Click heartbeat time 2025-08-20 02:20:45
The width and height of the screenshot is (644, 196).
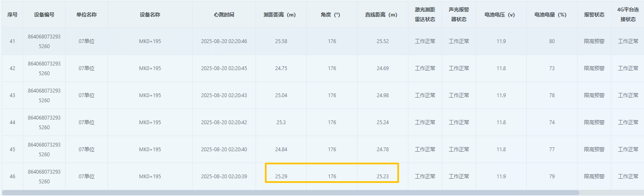pyautogui.click(x=224, y=68)
